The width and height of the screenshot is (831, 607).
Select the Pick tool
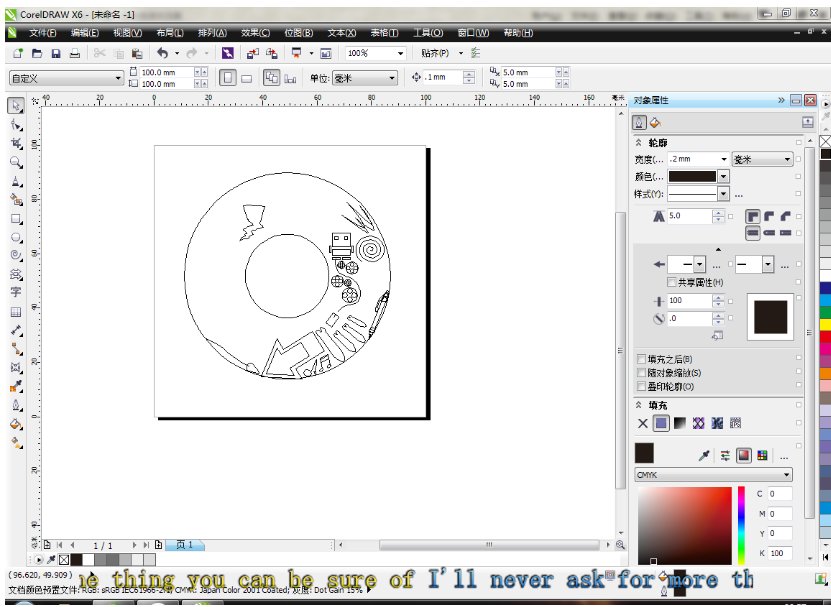click(x=14, y=104)
